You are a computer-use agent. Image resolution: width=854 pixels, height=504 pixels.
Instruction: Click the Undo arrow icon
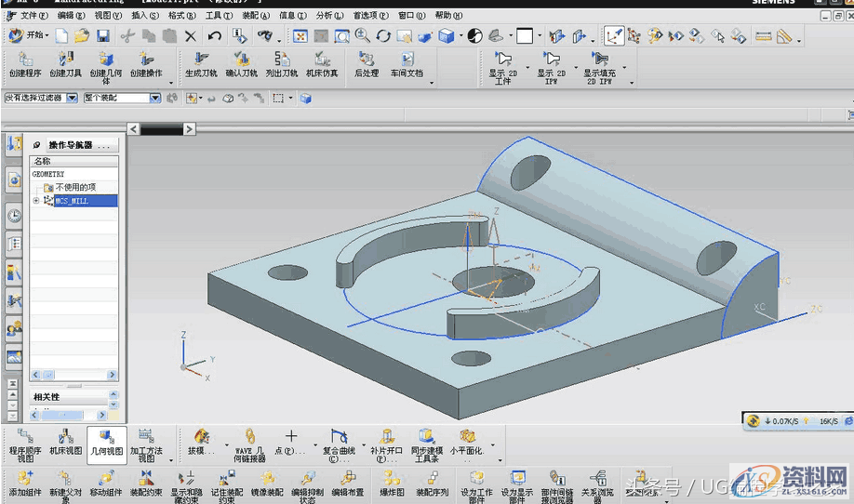[x=215, y=36]
